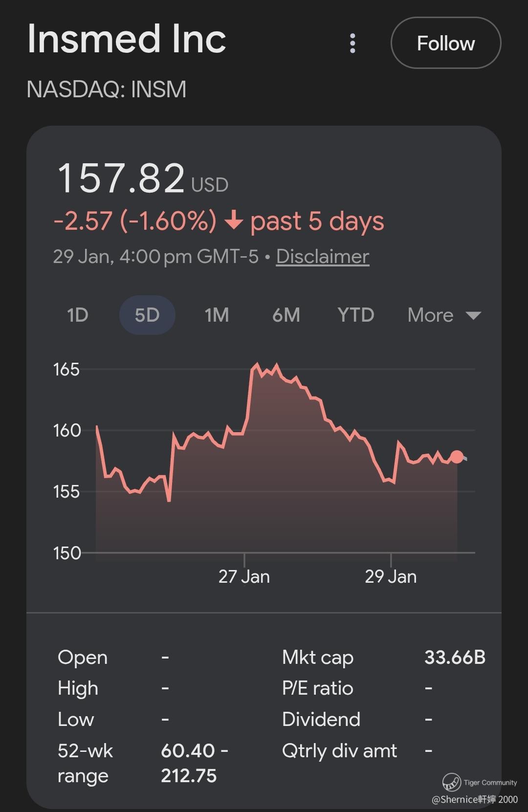Viewport: 528px width, 812px height.
Task: Switch chart to 1M range
Action: 217,315
